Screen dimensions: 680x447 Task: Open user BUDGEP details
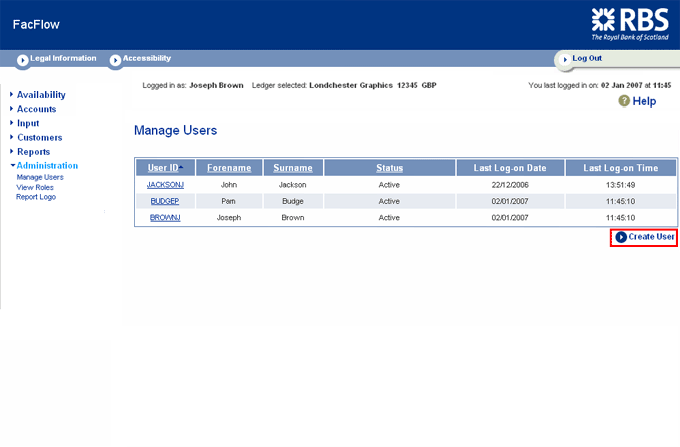pyautogui.click(x=164, y=201)
